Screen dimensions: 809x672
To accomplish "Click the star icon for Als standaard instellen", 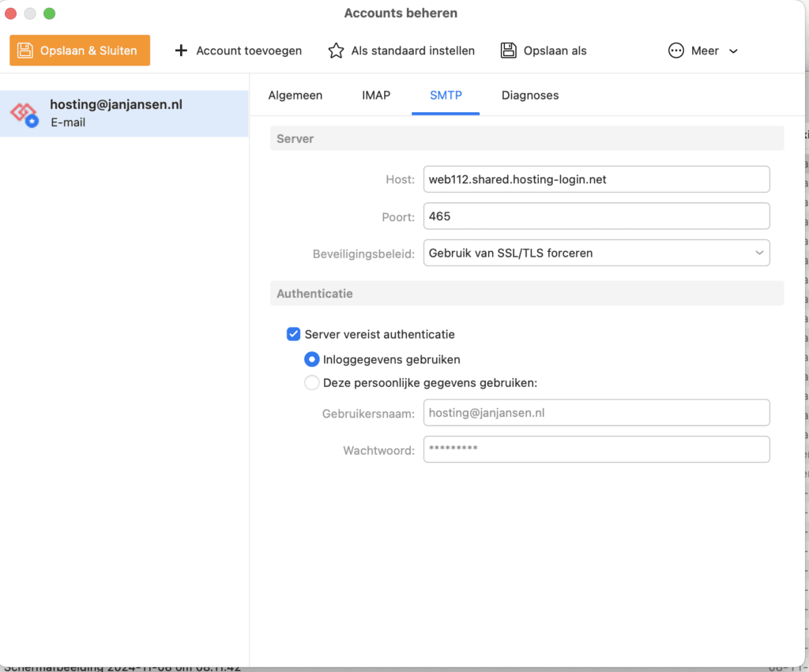I will (x=336, y=51).
